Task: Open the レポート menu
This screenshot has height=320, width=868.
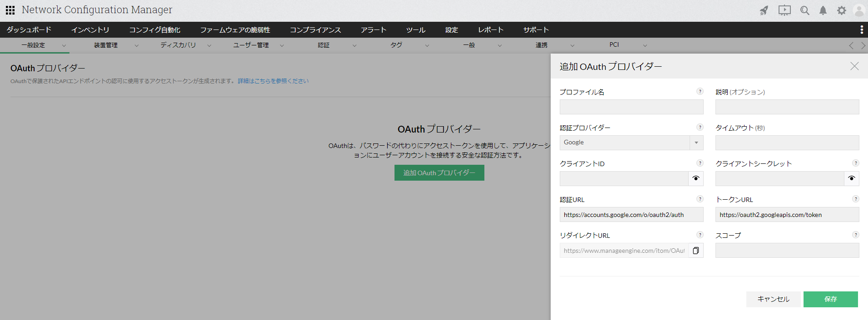Action: coord(491,30)
